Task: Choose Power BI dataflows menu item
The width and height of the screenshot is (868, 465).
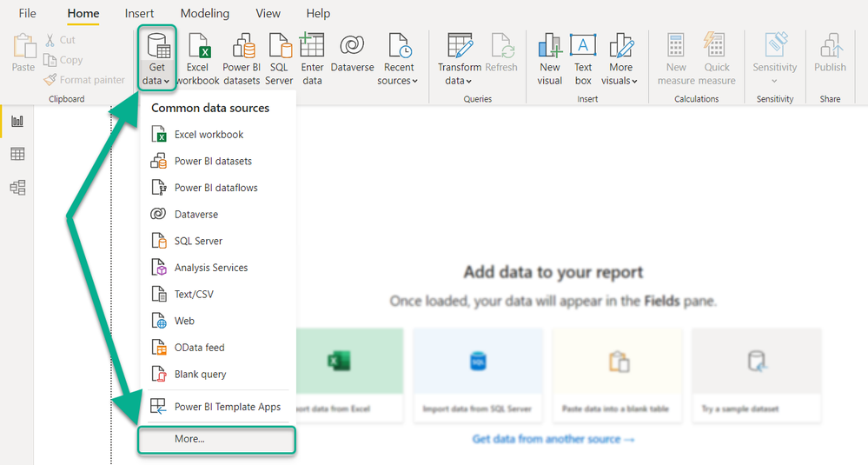Action: pyautogui.click(x=218, y=188)
